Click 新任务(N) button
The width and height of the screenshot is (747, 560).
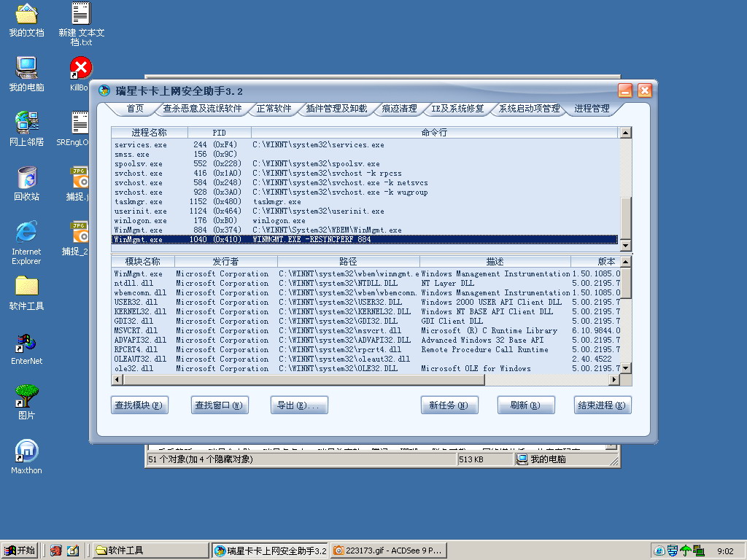point(449,405)
